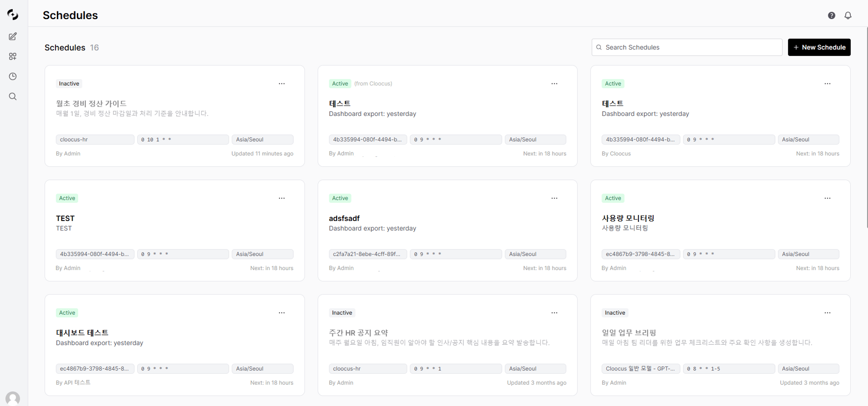Image resolution: width=868 pixels, height=406 pixels.
Task: Open more options for 주간 HR 공지 요약 card
Action: tap(554, 313)
